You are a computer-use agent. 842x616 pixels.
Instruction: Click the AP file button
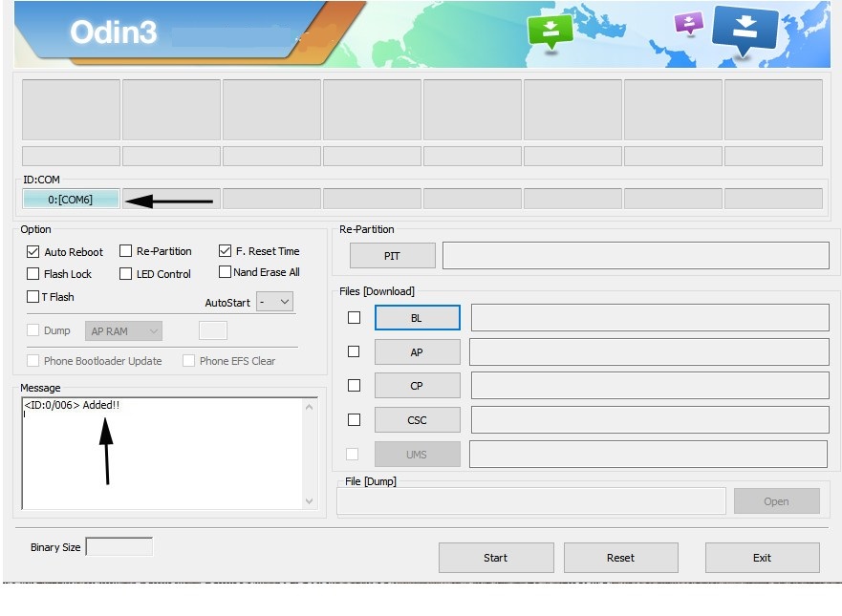(418, 352)
